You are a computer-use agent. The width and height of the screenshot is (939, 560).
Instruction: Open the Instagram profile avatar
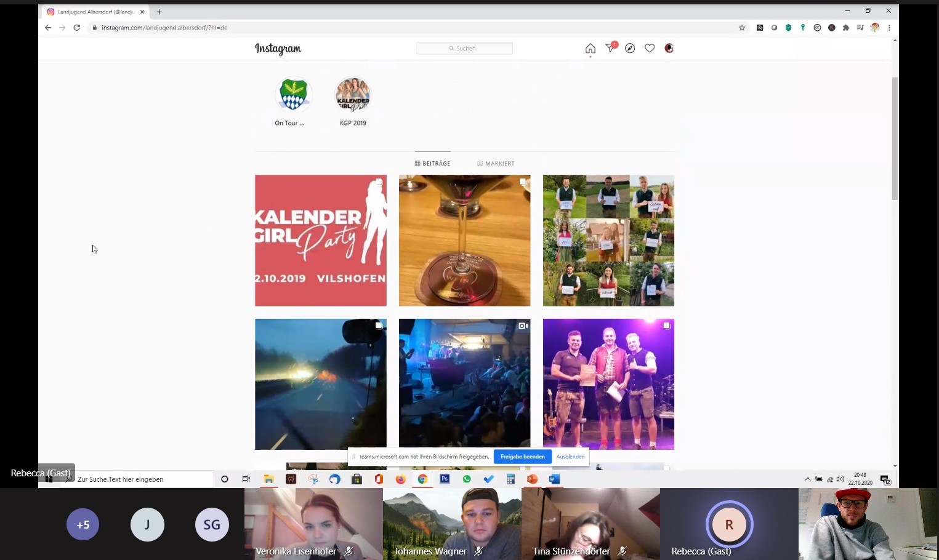point(669,49)
